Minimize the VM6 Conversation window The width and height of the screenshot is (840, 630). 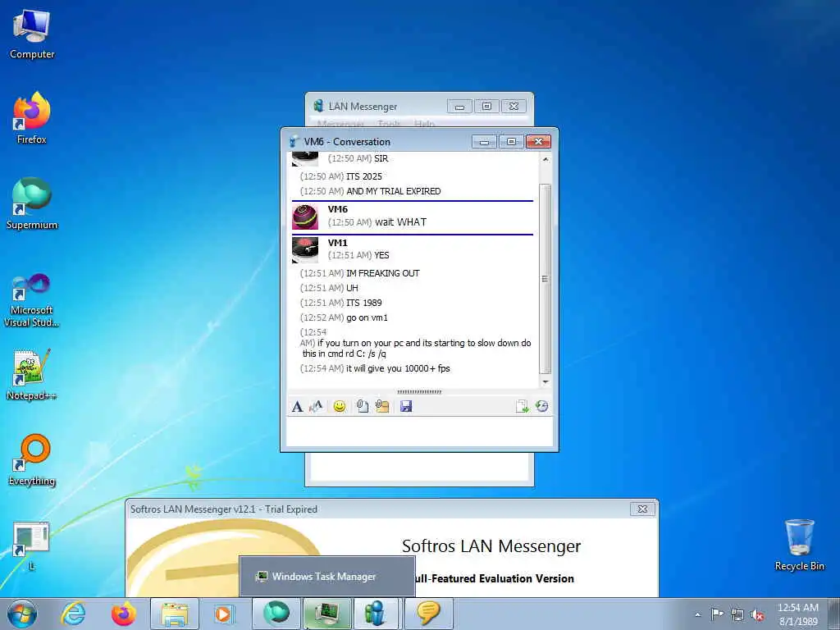tap(484, 141)
